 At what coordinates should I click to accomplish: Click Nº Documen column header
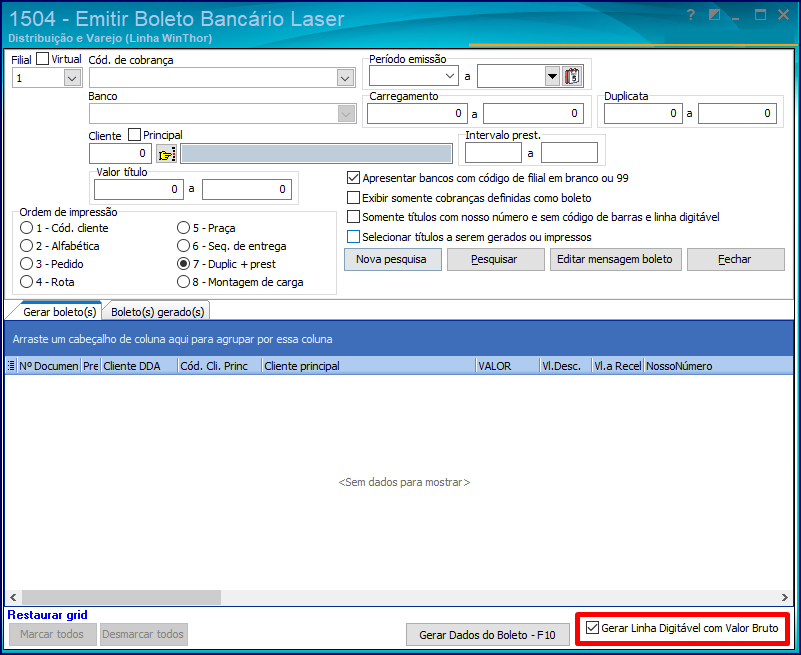pyautogui.click(x=49, y=366)
